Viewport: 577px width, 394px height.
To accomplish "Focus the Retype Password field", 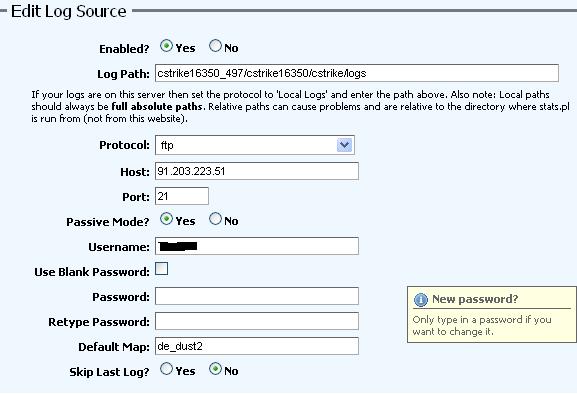I will coord(256,321).
